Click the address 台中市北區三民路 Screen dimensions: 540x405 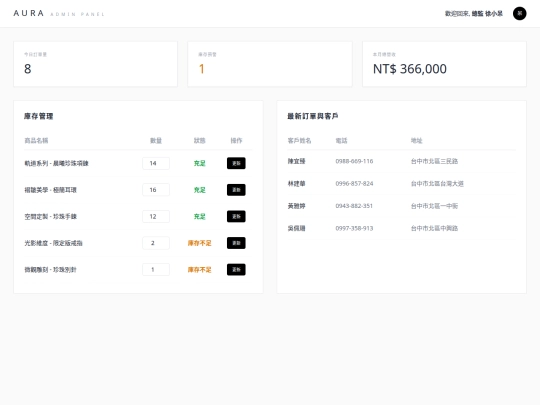pyautogui.click(x=434, y=161)
